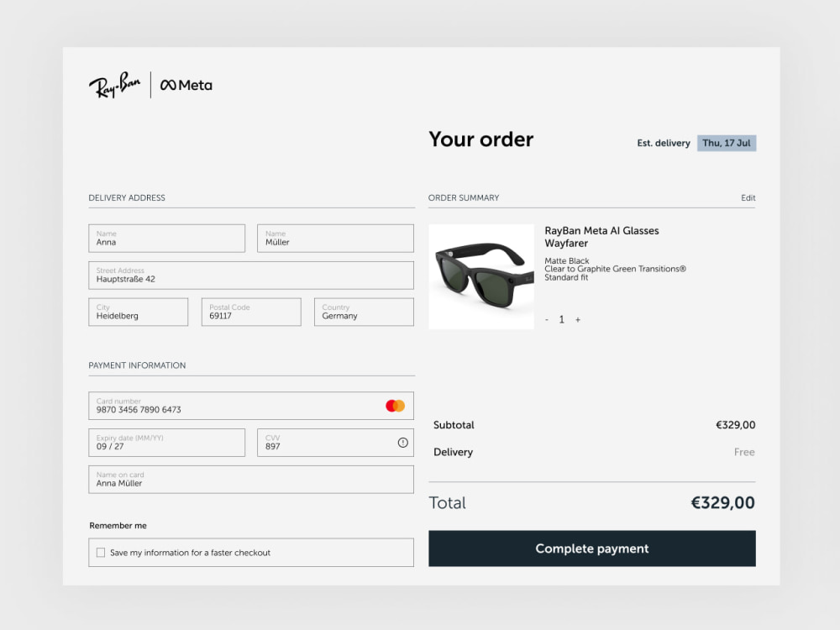Open the Country field showing Germany
Image resolution: width=840 pixels, height=630 pixels.
pyautogui.click(x=364, y=312)
